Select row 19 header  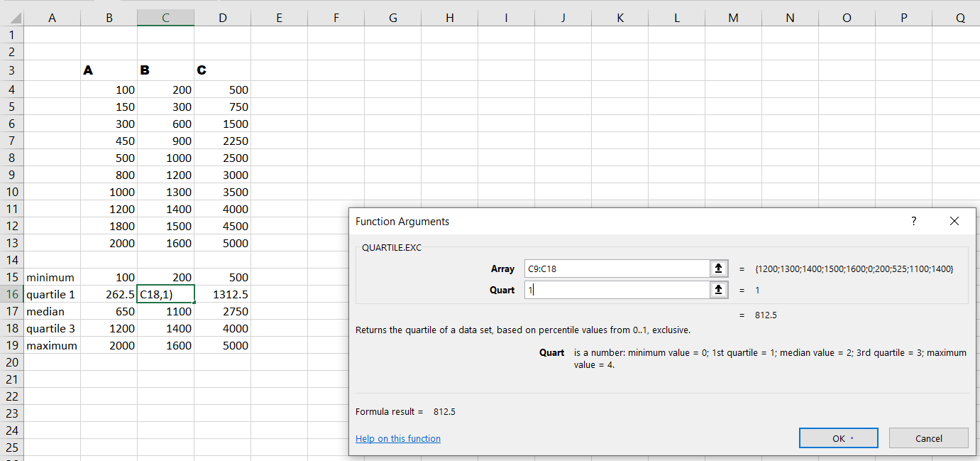(x=11, y=345)
